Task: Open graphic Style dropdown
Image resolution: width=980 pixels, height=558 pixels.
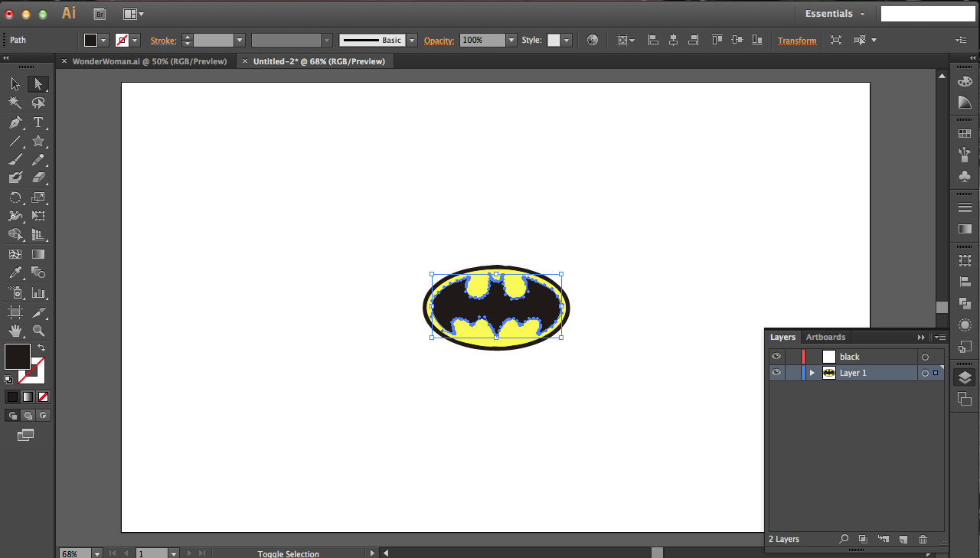Action: (567, 40)
